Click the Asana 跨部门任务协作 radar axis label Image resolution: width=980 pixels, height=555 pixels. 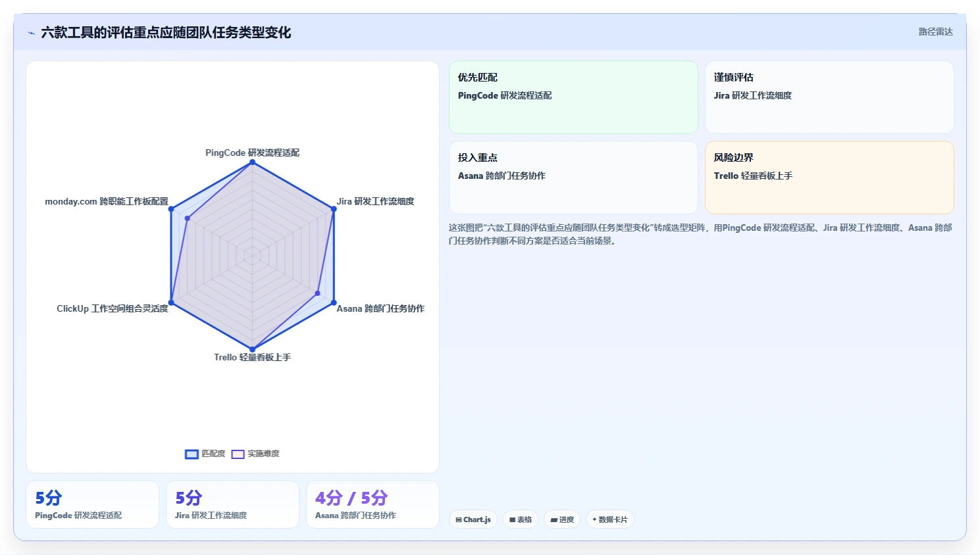click(380, 308)
